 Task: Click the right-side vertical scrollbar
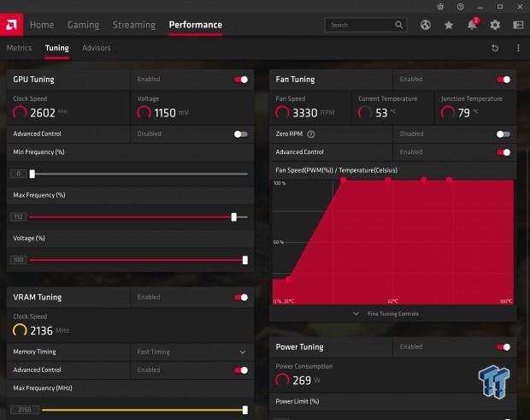(x=527, y=267)
